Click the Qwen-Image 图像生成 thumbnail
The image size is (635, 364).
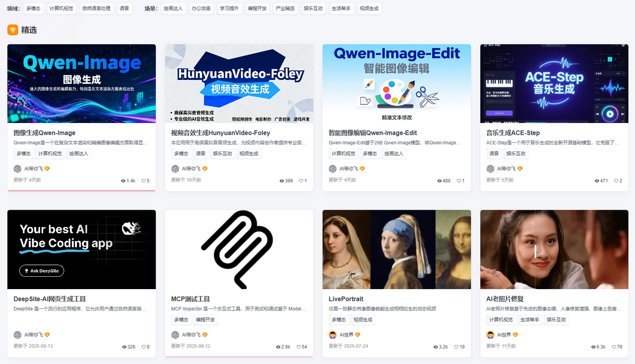click(x=82, y=83)
